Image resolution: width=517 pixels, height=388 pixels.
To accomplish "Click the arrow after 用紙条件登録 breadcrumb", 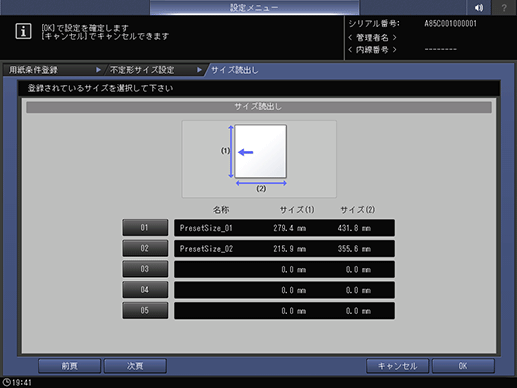I will (98, 70).
